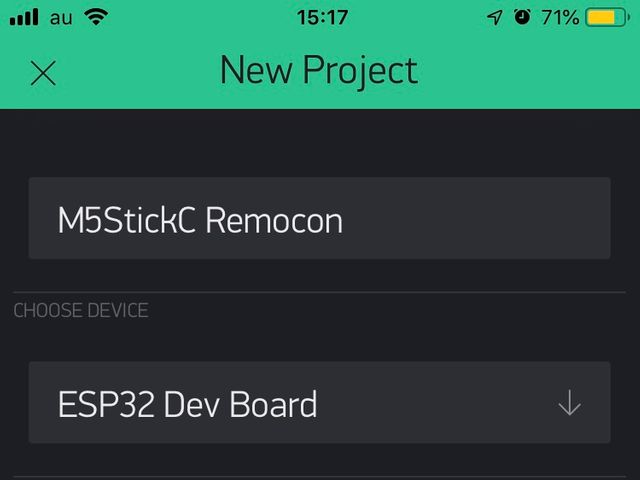Tap blank space between 'Board' and arrow
The width and height of the screenshot is (640, 480).
pyautogui.click(x=437, y=403)
